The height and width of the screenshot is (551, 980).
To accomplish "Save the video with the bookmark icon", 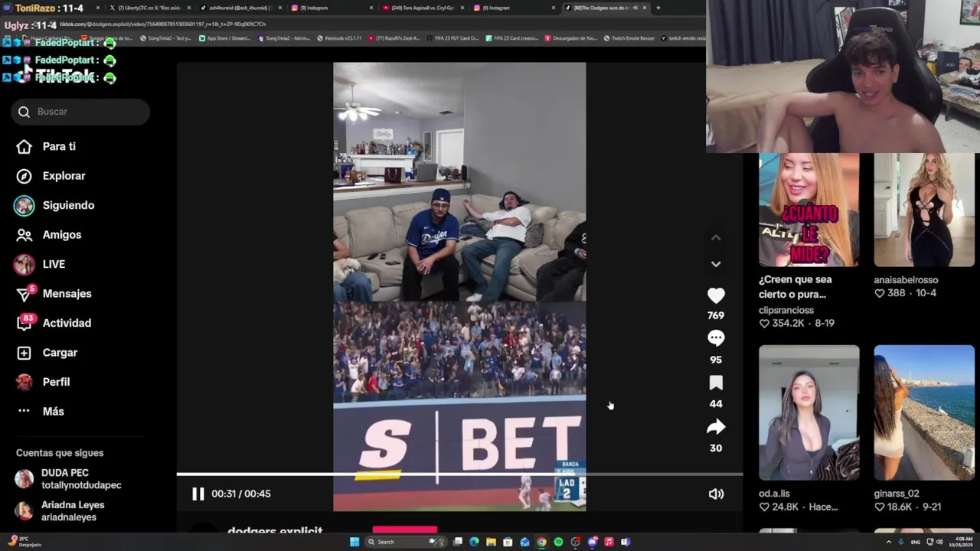I will point(716,383).
